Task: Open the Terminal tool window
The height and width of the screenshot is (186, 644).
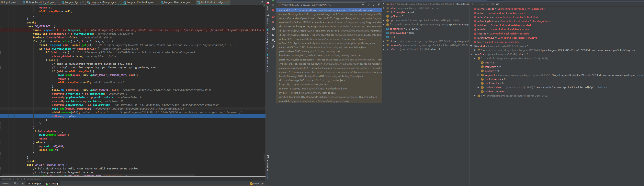Action: 5,183
